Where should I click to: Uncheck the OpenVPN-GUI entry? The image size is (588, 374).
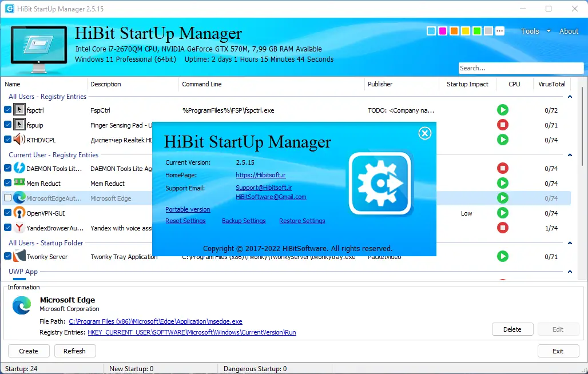tap(7, 213)
